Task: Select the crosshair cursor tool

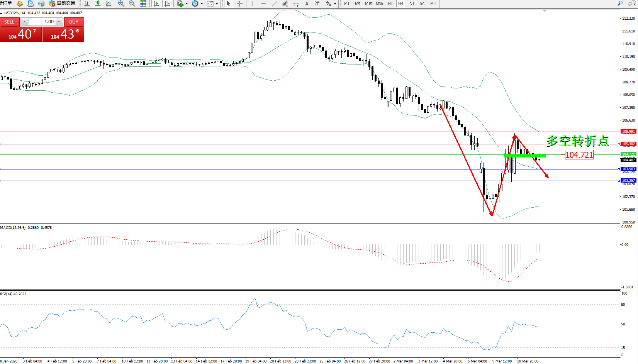Action: pos(239,3)
